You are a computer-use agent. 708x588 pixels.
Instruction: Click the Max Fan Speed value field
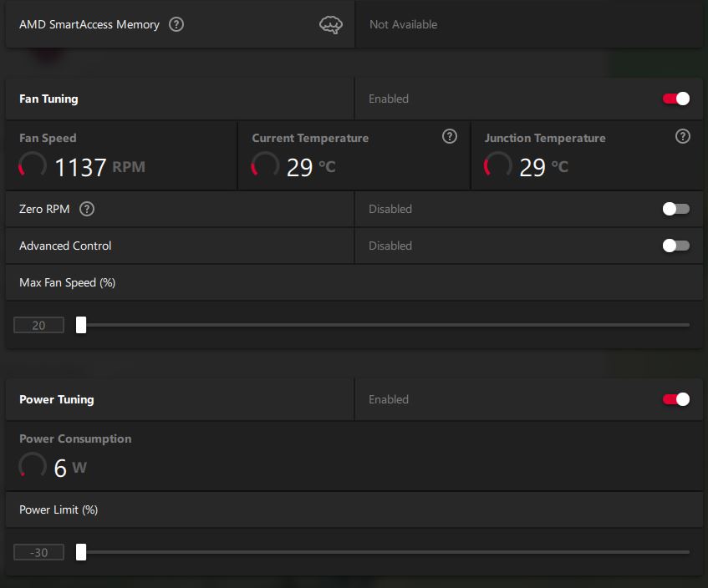tap(38, 325)
